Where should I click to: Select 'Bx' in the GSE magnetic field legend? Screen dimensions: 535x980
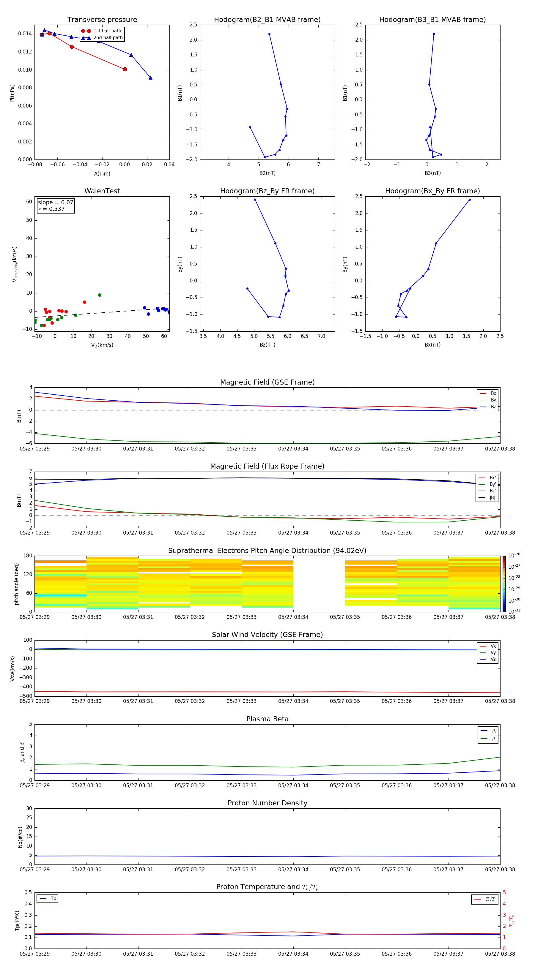pyautogui.click(x=488, y=393)
